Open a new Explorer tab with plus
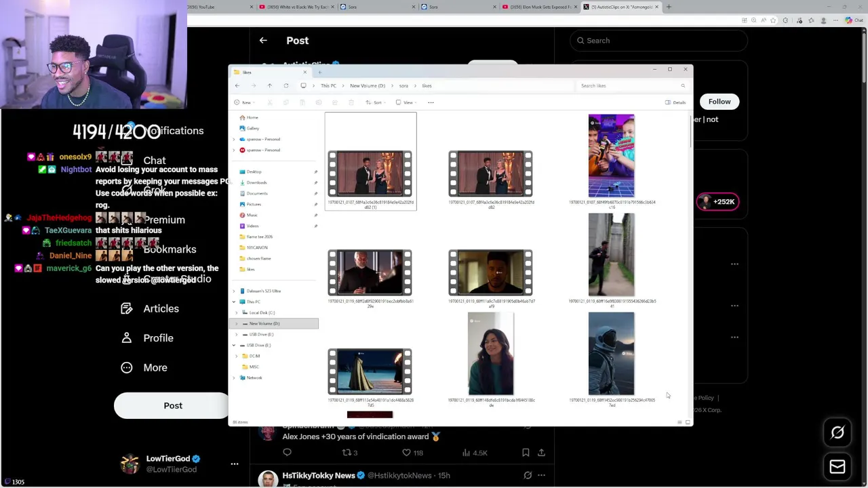The image size is (868, 488). coord(319,73)
